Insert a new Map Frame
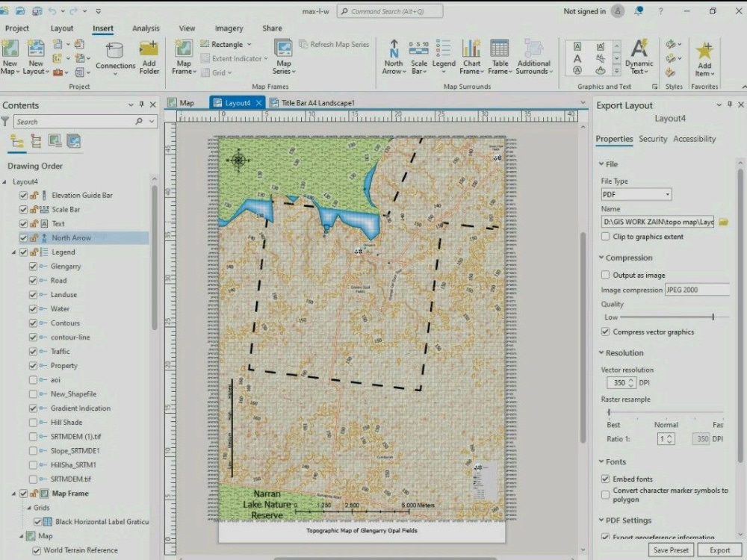 coord(183,56)
